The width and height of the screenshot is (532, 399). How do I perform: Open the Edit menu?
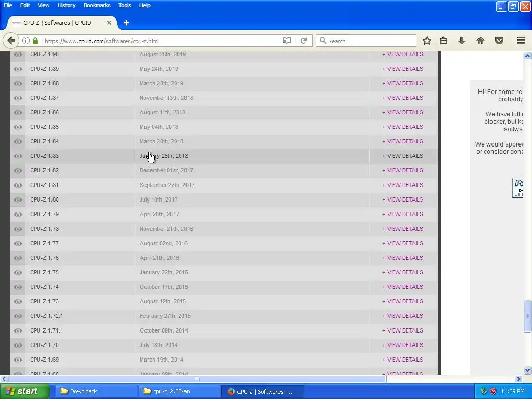pos(25,5)
